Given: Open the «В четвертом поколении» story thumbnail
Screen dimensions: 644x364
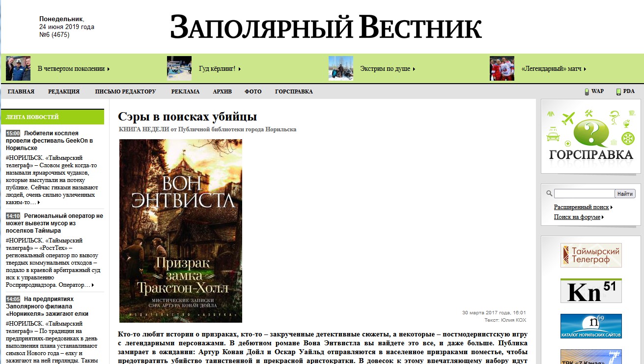Looking at the screenshot, I should click(18, 68).
